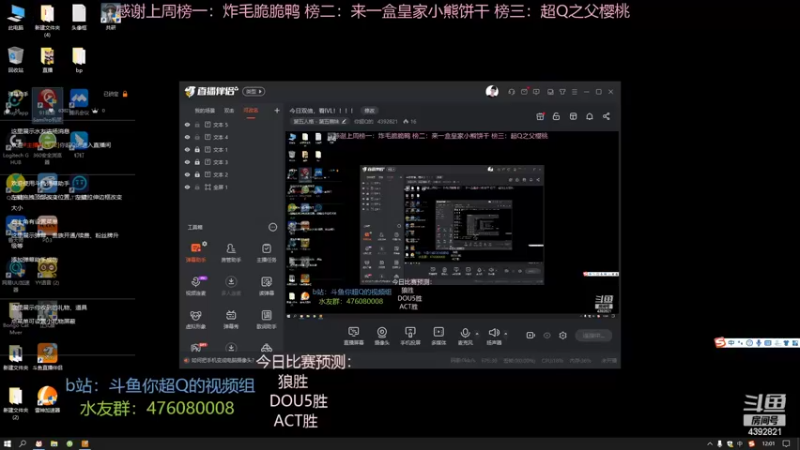Add 多媒体 multimedia source
The height and width of the screenshot is (450, 800).
[439, 336]
